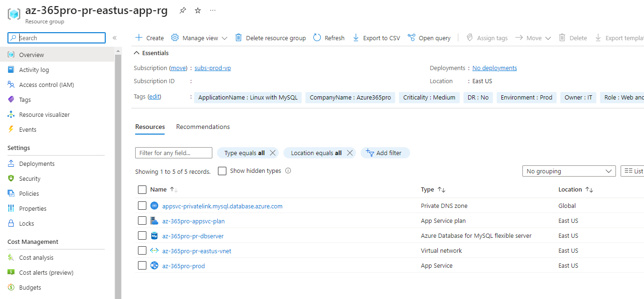Click the move subscription link

click(x=179, y=68)
